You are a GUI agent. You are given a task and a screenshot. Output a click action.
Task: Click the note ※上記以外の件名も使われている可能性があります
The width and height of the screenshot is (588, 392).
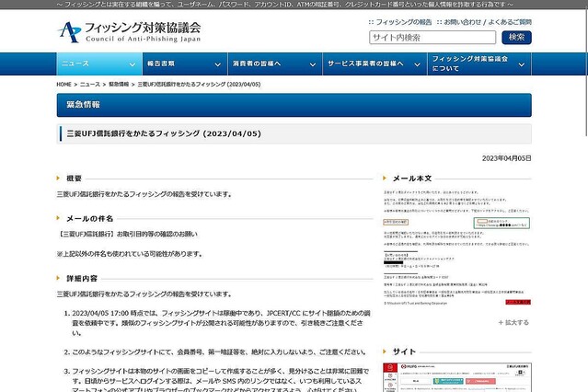click(x=130, y=254)
